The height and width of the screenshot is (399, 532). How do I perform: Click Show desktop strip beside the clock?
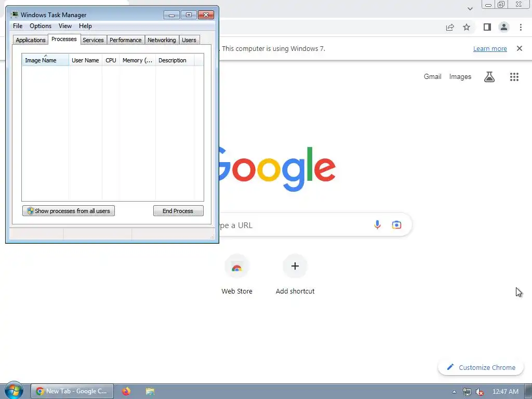(528, 392)
